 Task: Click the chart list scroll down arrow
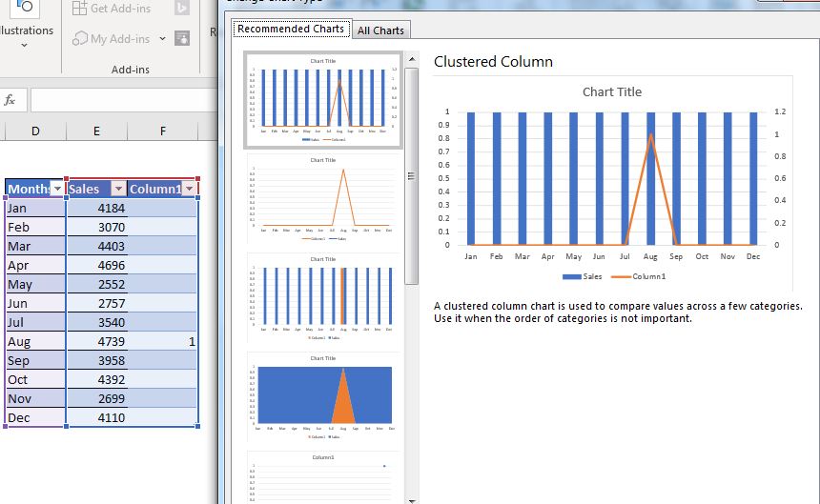(x=412, y=500)
